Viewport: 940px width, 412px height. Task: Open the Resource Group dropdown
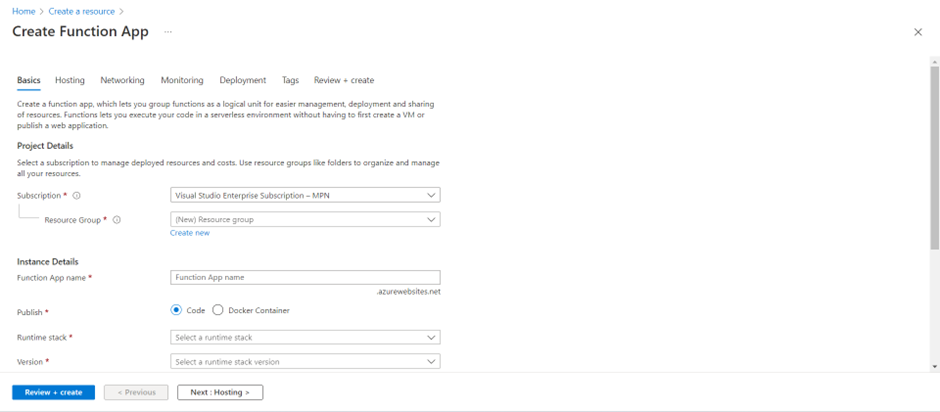tap(305, 219)
